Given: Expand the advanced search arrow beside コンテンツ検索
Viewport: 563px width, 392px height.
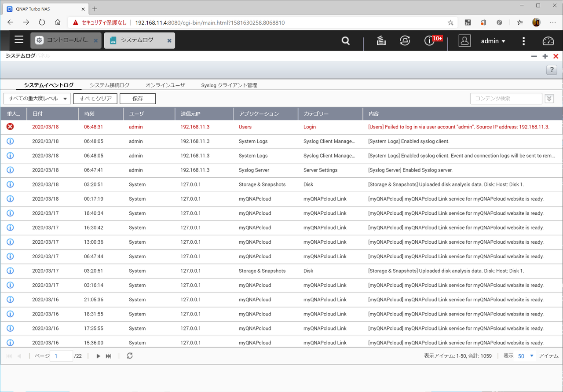Looking at the screenshot, I should [549, 99].
